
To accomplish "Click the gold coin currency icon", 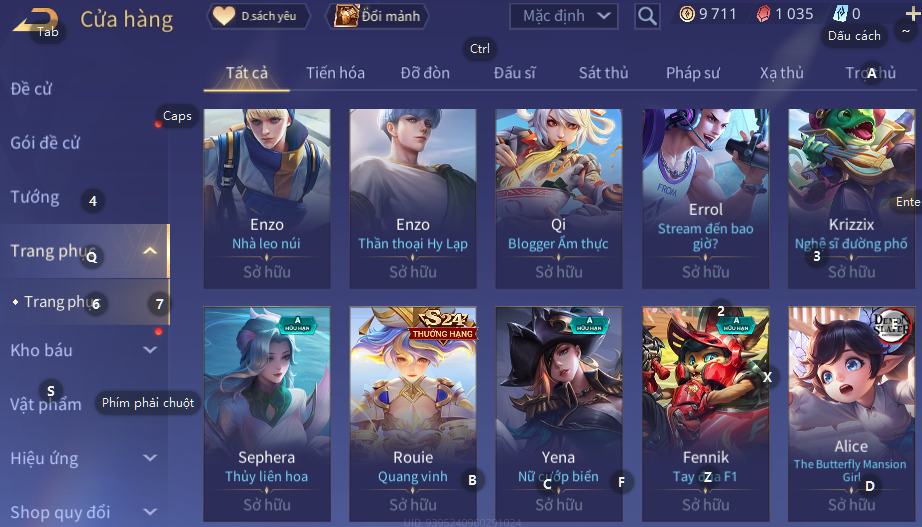I will pyautogui.click(x=686, y=14).
